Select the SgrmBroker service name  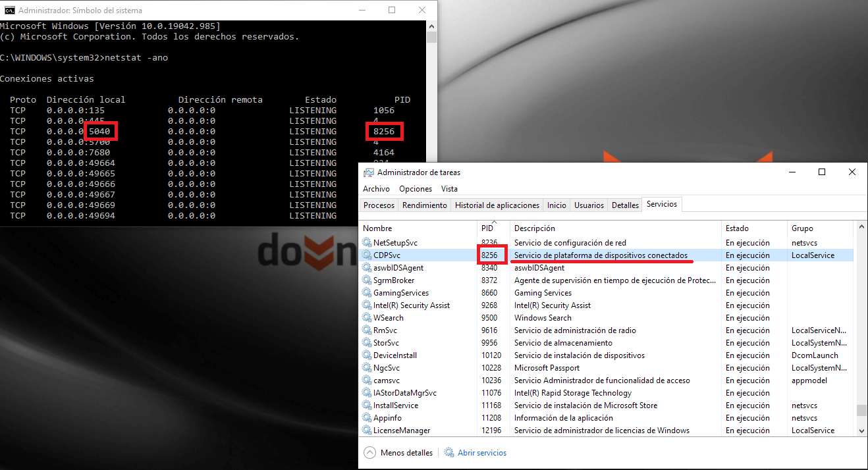click(394, 280)
